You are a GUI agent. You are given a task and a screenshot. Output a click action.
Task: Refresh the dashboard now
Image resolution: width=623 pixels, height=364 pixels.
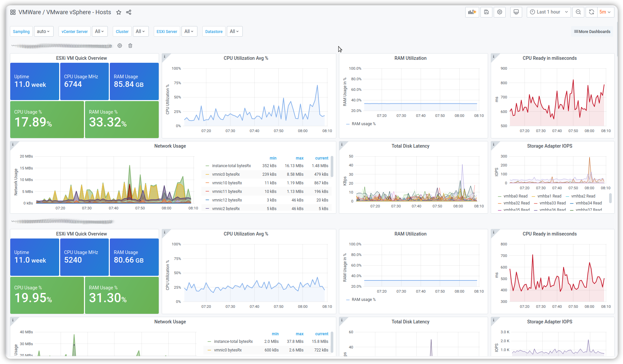coord(592,12)
